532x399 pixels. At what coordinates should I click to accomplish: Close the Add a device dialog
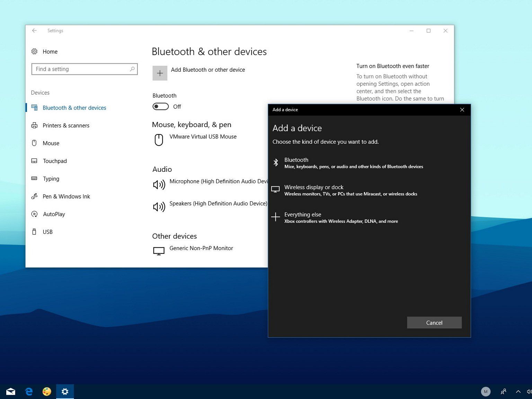point(462,110)
